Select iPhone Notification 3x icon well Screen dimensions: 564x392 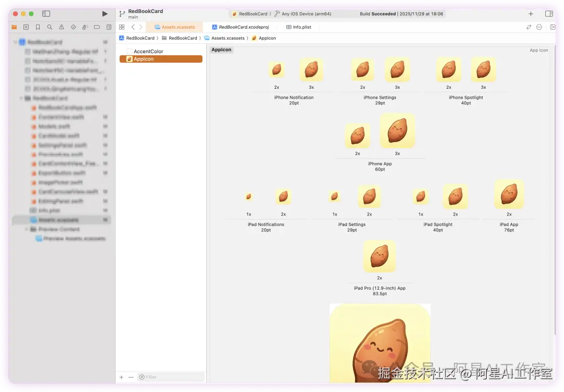311,69
